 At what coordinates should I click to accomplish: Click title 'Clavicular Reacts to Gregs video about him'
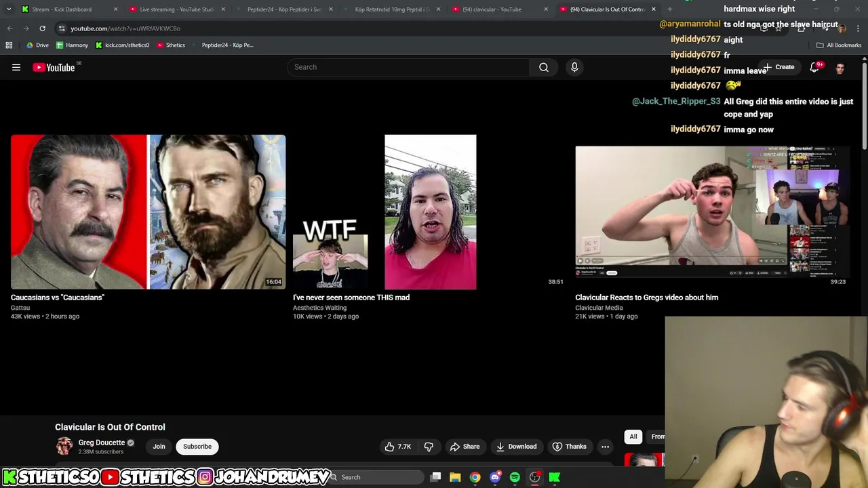646,298
